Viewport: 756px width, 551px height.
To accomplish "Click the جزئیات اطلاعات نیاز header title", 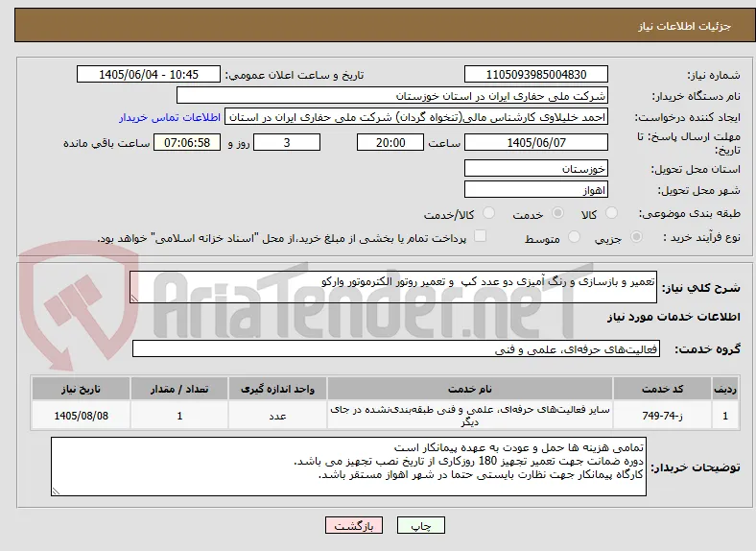I will click(x=685, y=26).
